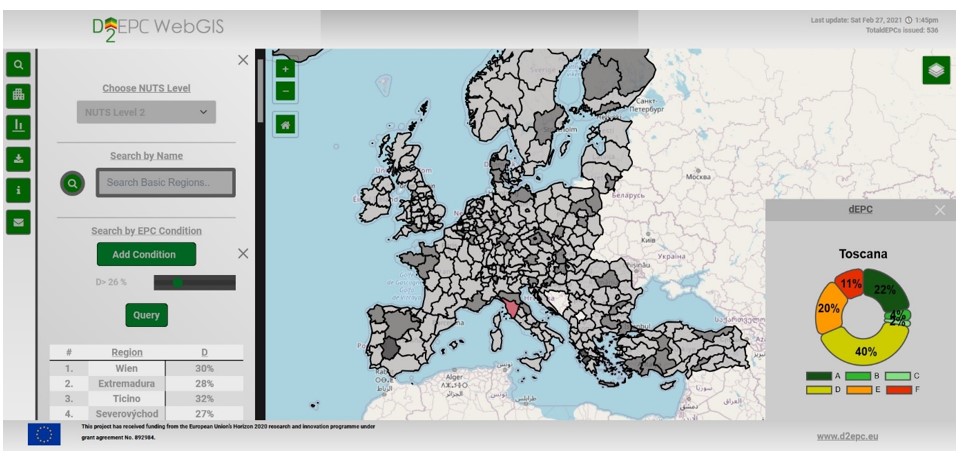
Task: Run the Query button
Action: click(x=147, y=315)
